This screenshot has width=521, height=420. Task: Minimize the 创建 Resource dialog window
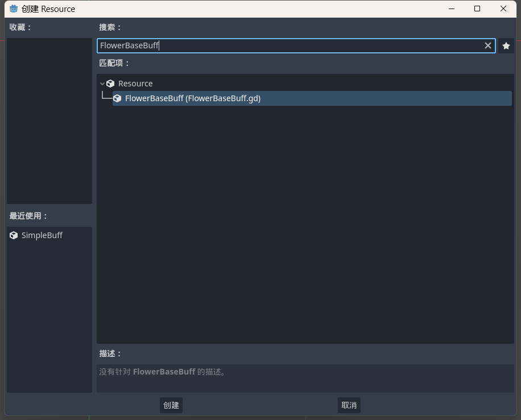pos(452,9)
